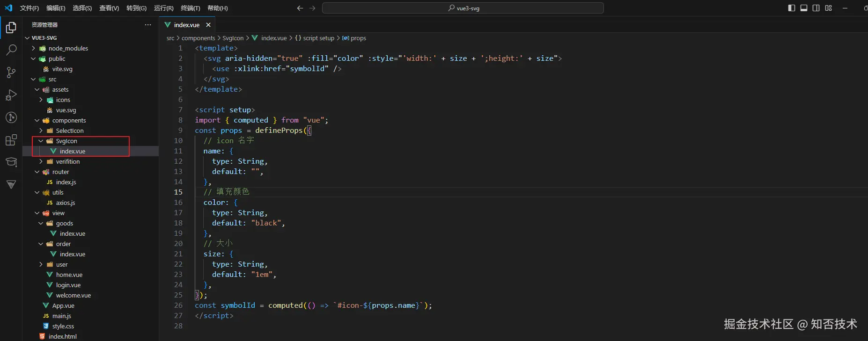
Task: Close the index.vue editor tab
Action: tap(208, 25)
